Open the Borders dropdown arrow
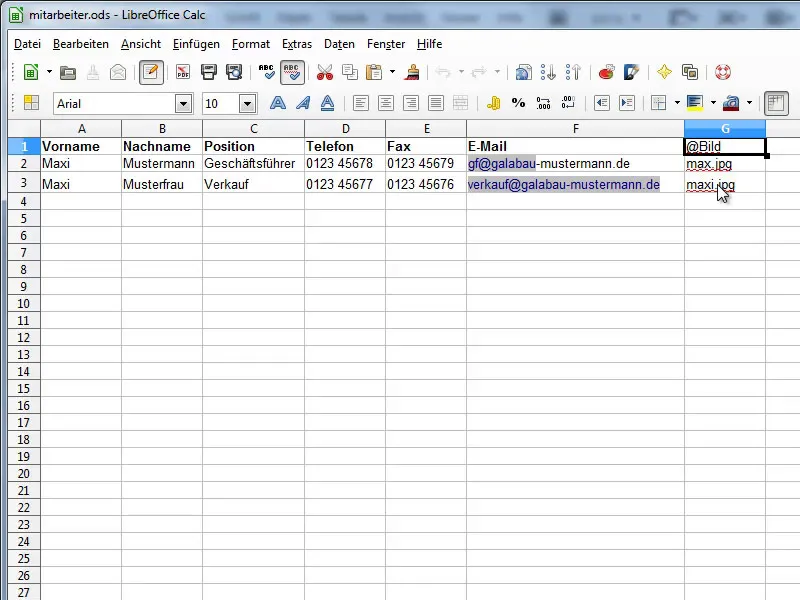Image resolution: width=800 pixels, height=600 pixels. (x=677, y=103)
